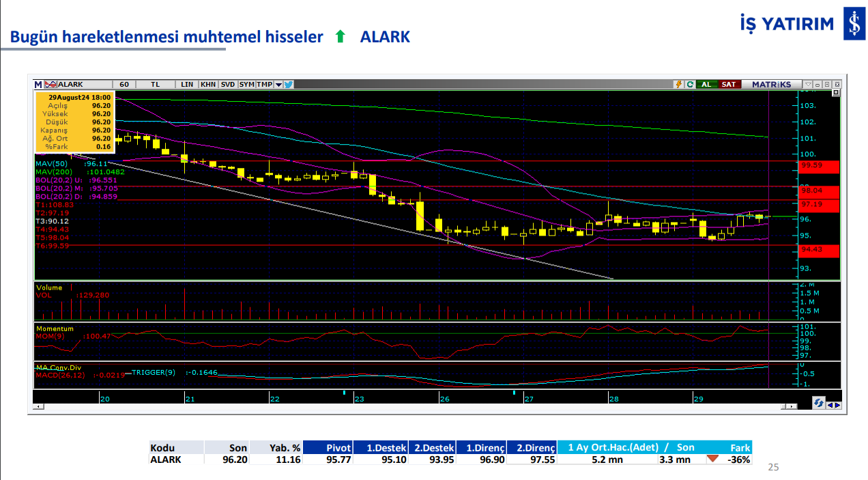868x480 pixels.
Task: Select the SYM toolbar item
Action: [246, 85]
